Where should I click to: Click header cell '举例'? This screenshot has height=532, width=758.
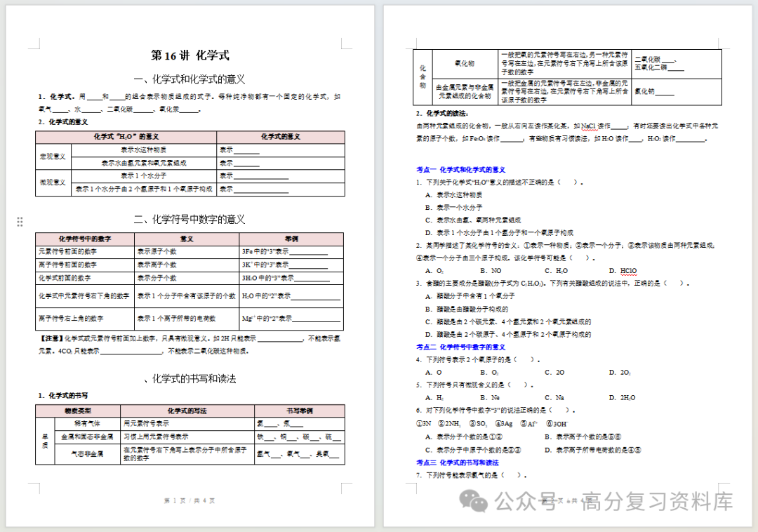point(291,239)
